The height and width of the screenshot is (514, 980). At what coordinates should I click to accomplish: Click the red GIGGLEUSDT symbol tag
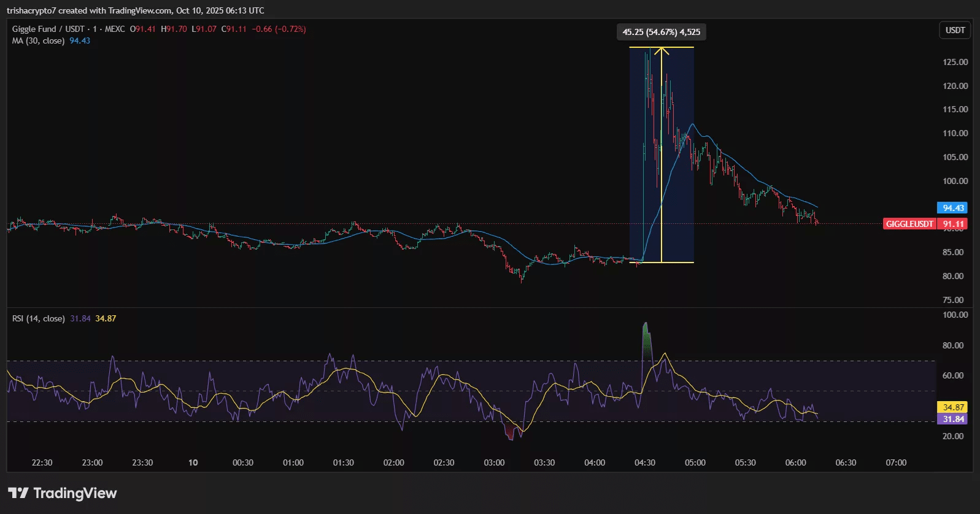(909, 224)
